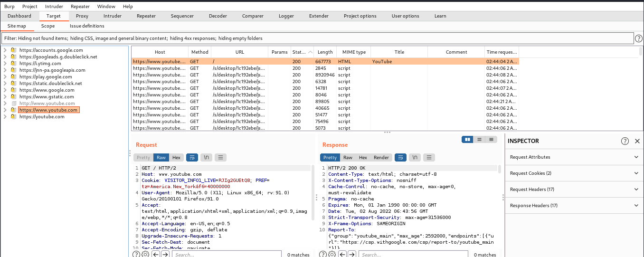Select the highlighted YouTube HTML row
Image resolution: width=644 pixels, height=257 pixels.
tap(325, 61)
